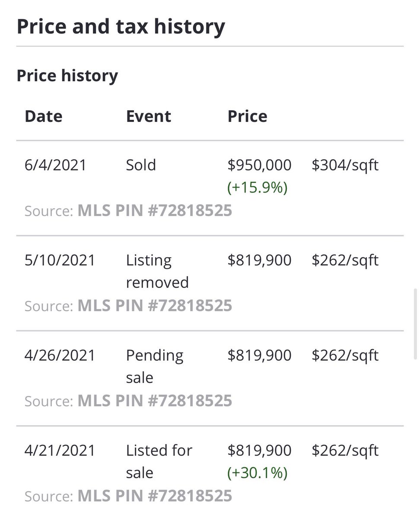
Task: Select the 4/21/2021 Listed for sale row
Action: [210, 473]
